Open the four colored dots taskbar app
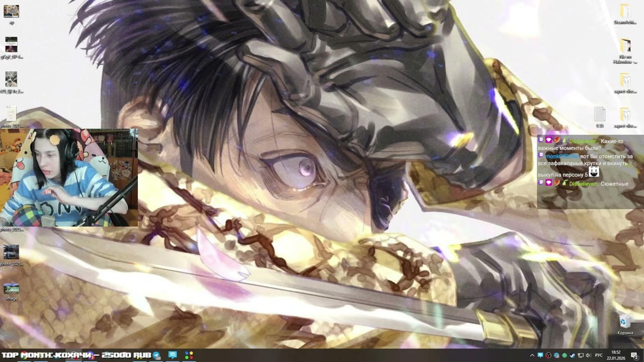 tap(189, 355)
